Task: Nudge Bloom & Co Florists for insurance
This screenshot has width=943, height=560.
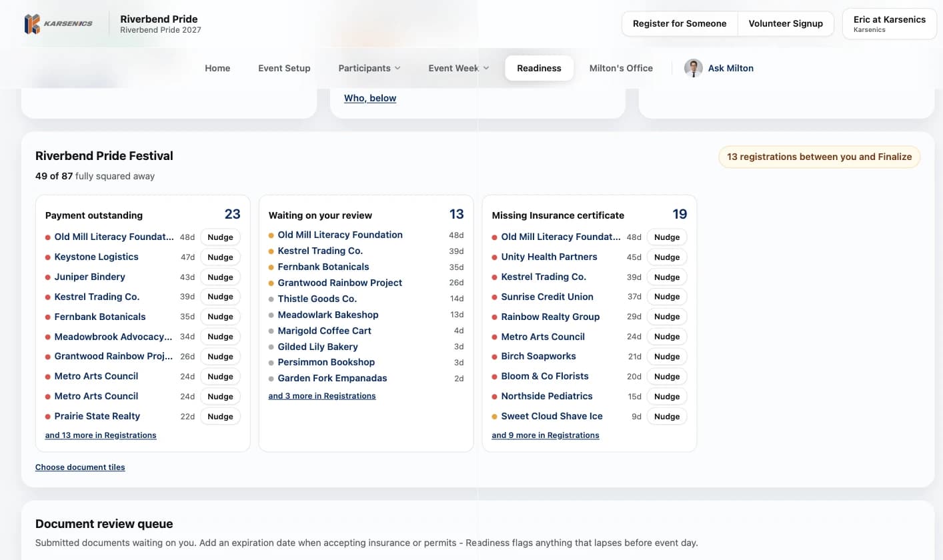Action: [667, 377]
